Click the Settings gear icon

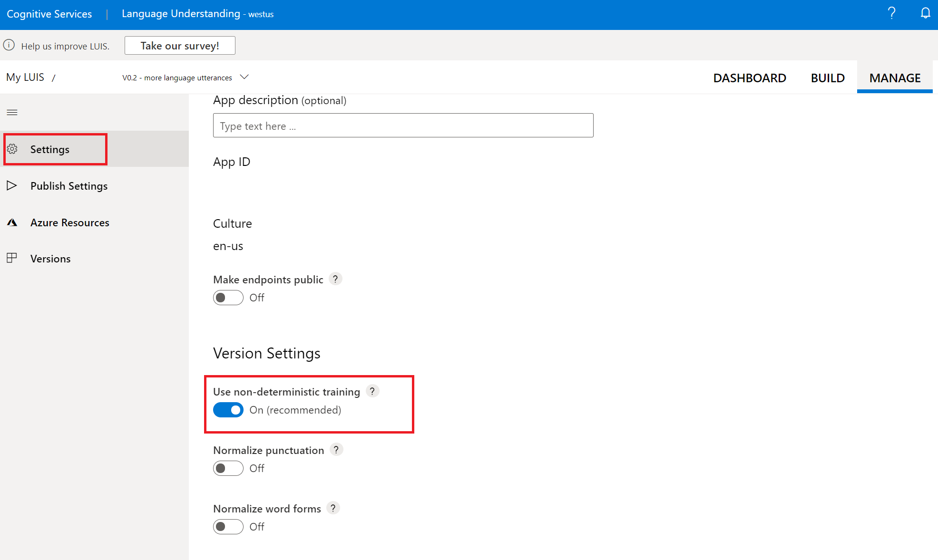tap(12, 149)
